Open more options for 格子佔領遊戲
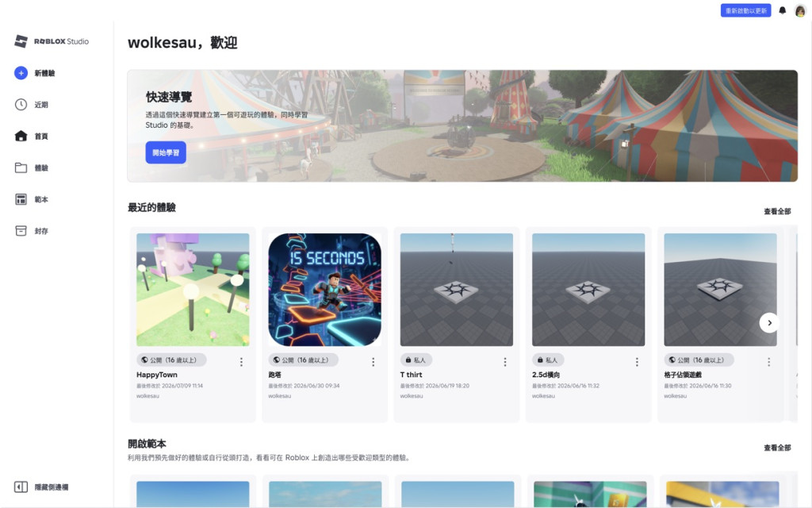This screenshot has height=508, width=812. point(769,362)
